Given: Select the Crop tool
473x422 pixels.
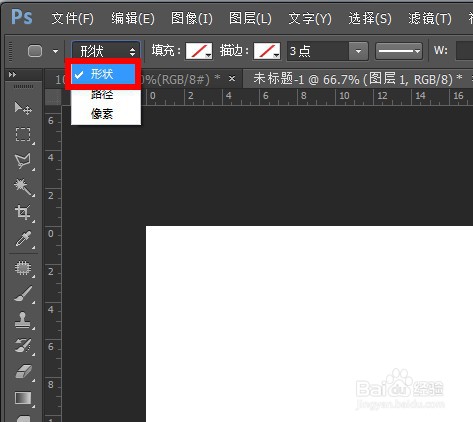Looking at the screenshot, I should [23, 212].
